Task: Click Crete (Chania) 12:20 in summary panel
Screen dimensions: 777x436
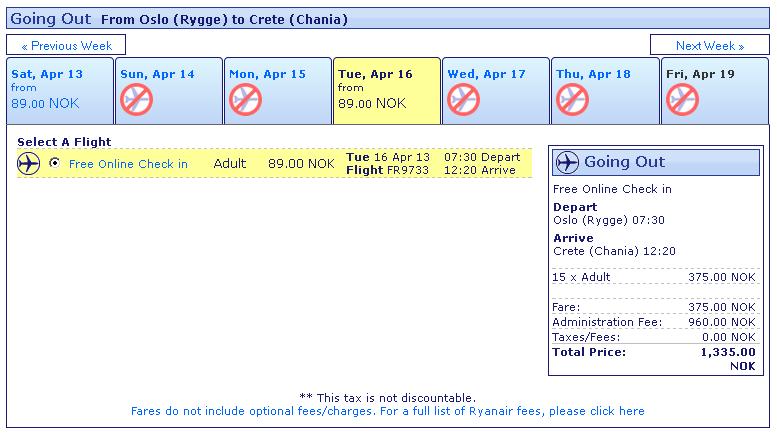Action: click(x=614, y=251)
